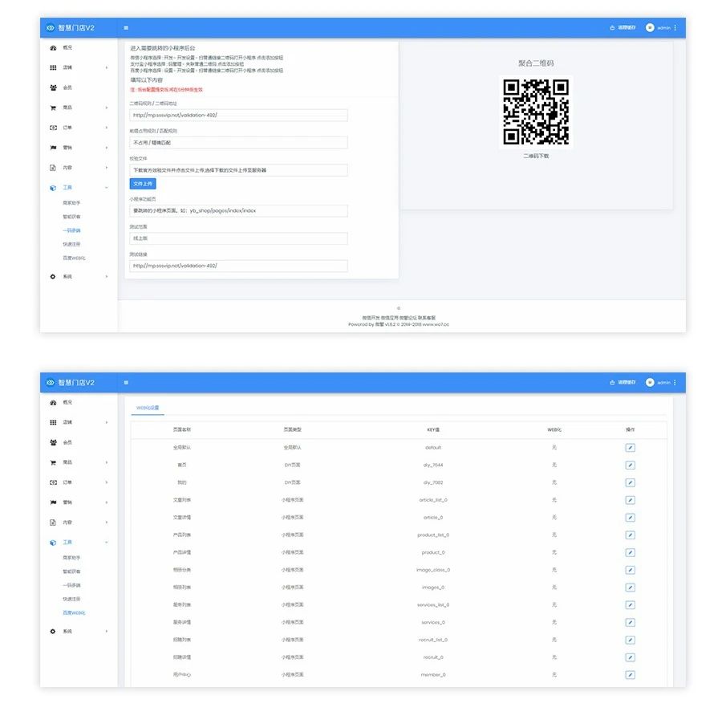Expand the flag-icon menu chevron in the upper panel

(107, 148)
